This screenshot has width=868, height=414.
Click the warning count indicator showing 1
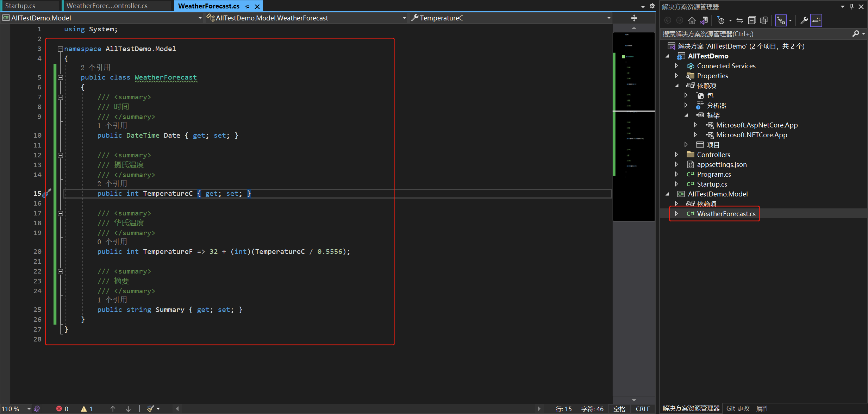pyautogui.click(x=87, y=409)
